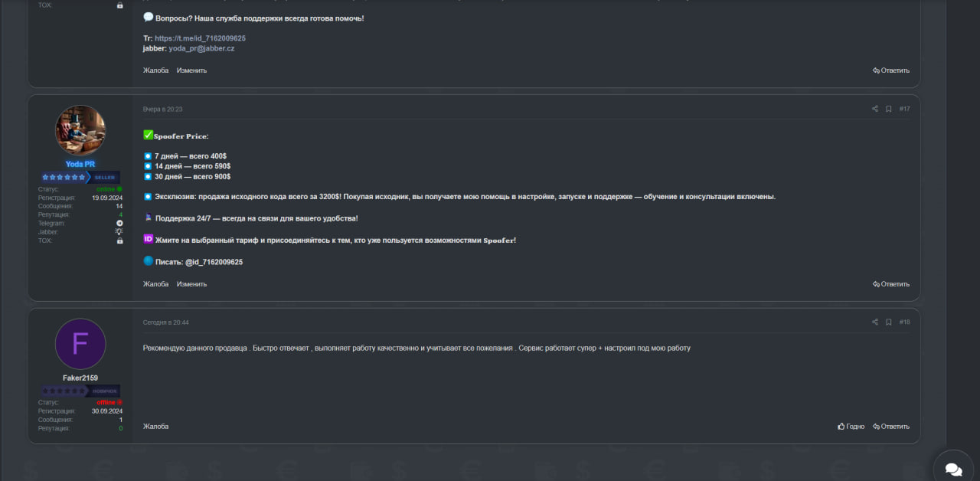Screen dimensions: 980x481
Task: Click Yoda PR's Jabber lightbulb icon
Action: [119, 231]
